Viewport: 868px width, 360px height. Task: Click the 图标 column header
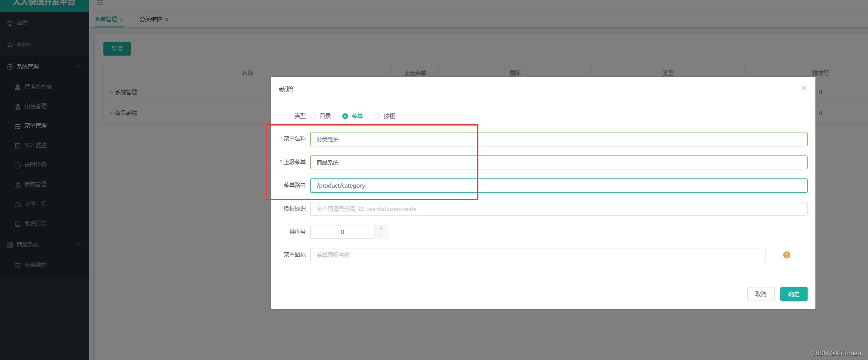tap(515, 73)
